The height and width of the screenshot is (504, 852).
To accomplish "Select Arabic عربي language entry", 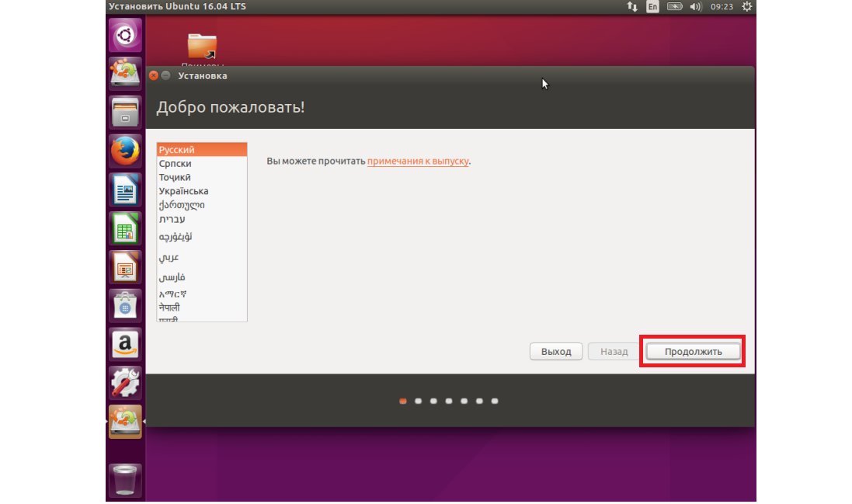I will tap(202, 257).
